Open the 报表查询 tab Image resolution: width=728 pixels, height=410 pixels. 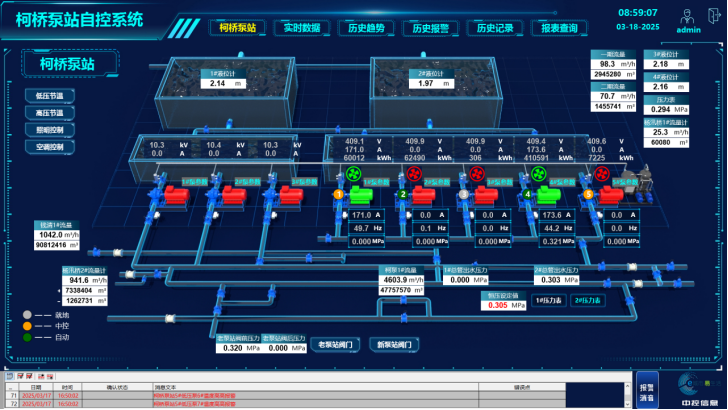[x=558, y=28]
